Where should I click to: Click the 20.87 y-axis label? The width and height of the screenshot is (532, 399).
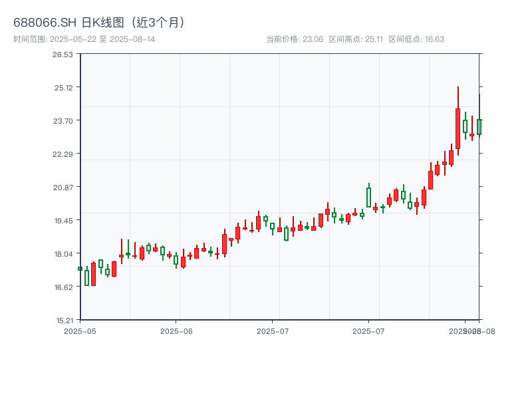click(x=63, y=188)
